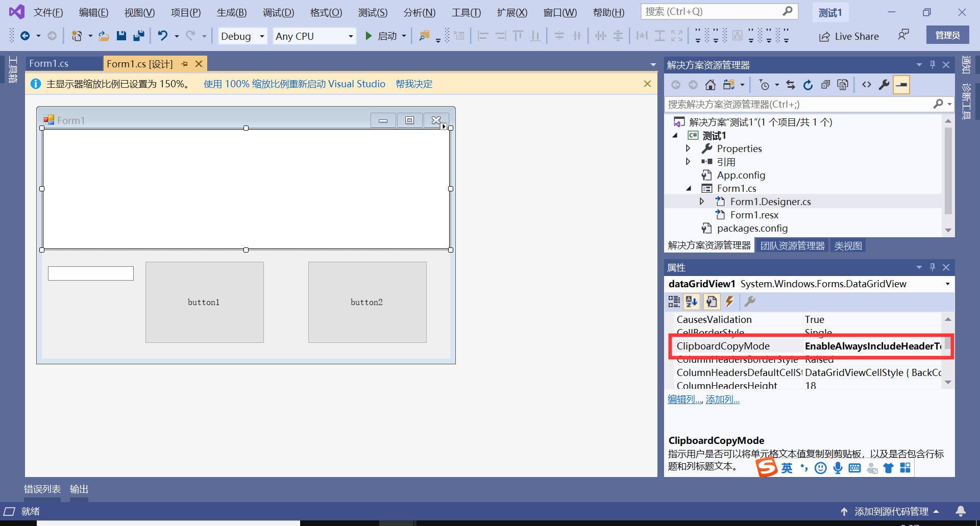Sync Solution Explorer with the active document

[x=790, y=84]
